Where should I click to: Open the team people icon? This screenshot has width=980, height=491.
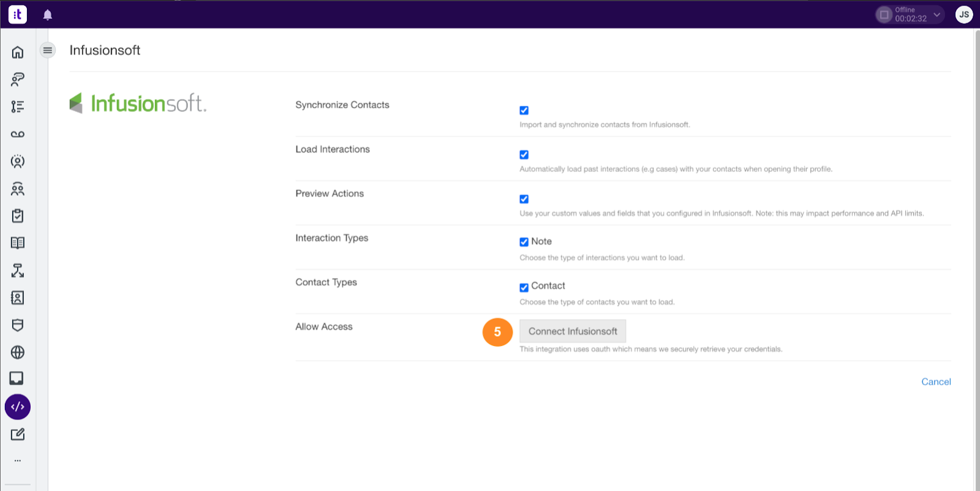[x=18, y=189]
